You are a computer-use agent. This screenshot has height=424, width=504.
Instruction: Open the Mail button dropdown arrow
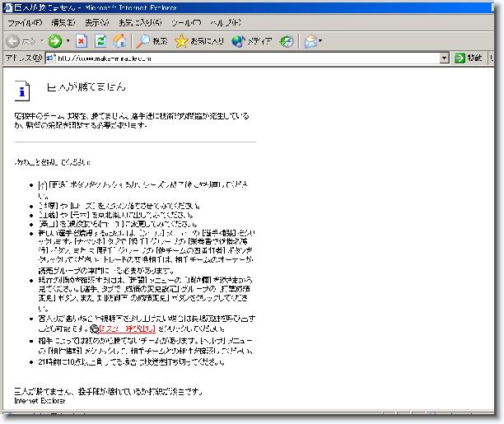(x=320, y=41)
